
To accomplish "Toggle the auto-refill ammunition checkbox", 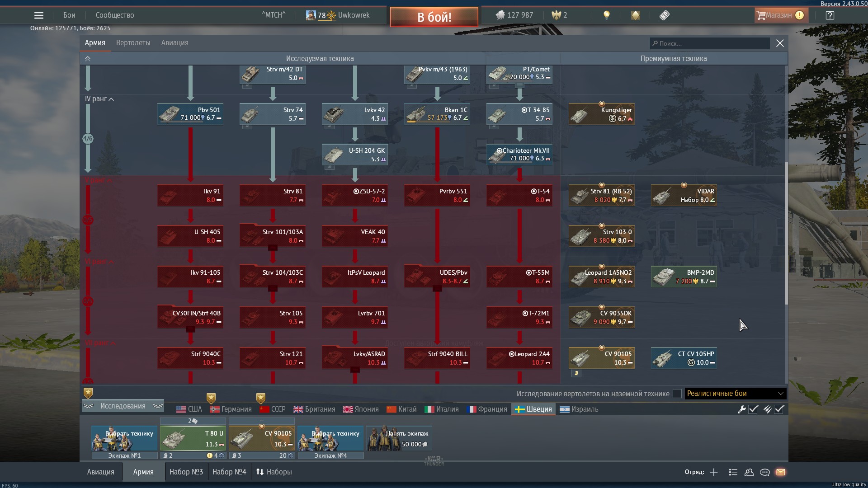I will (779, 409).
